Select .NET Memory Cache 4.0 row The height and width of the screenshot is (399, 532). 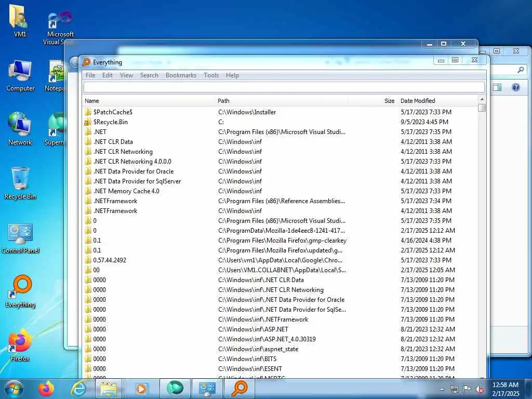(280, 191)
